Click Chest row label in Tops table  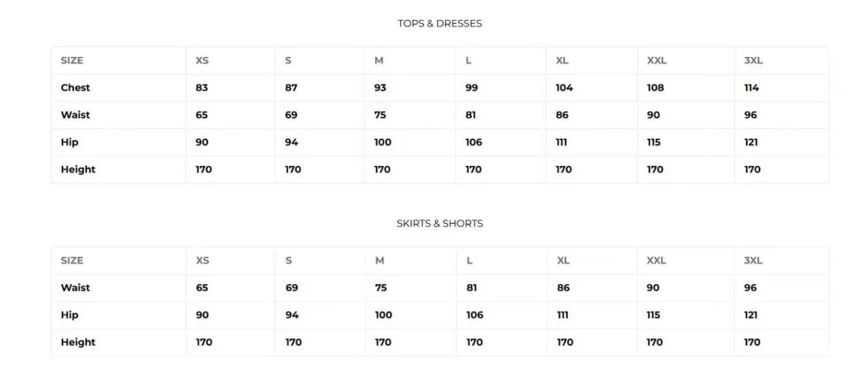pyautogui.click(x=75, y=87)
